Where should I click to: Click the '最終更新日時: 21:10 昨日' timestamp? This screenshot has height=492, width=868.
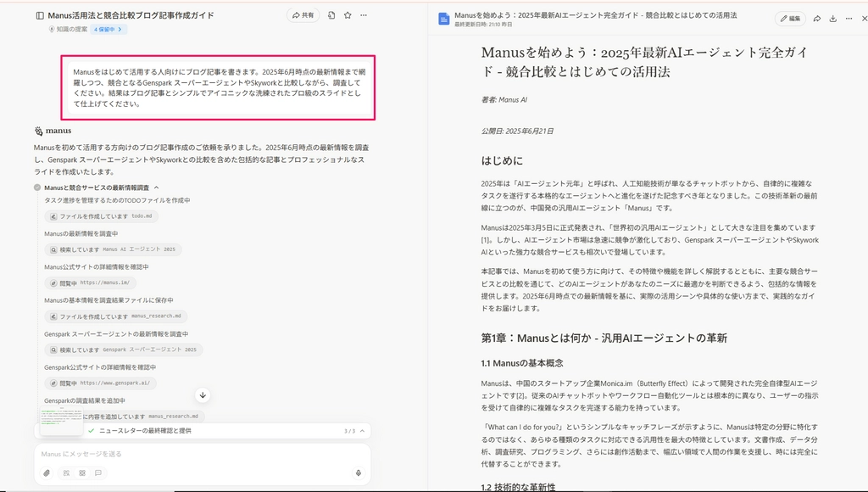(x=483, y=25)
